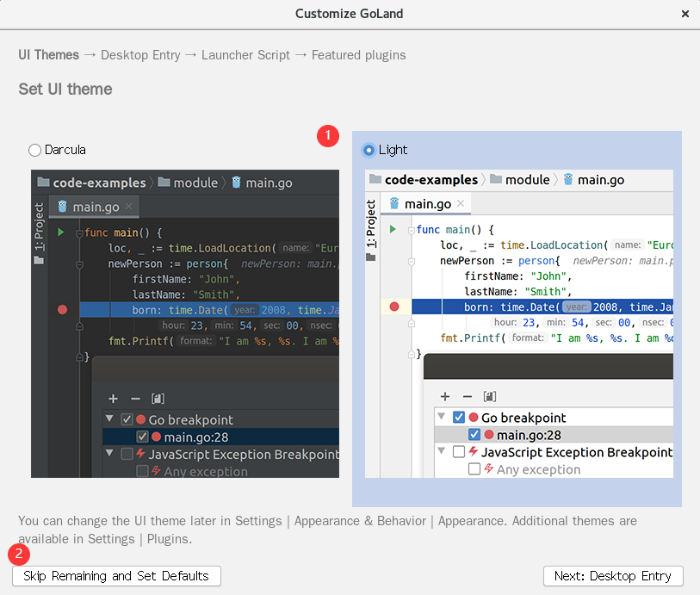Image resolution: width=700 pixels, height=595 pixels.
Task: Select the Darcula theme radio button
Action: pos(35,150)
